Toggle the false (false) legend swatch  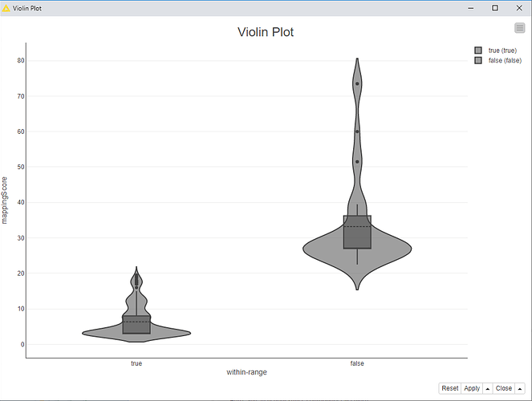point(478,60)
